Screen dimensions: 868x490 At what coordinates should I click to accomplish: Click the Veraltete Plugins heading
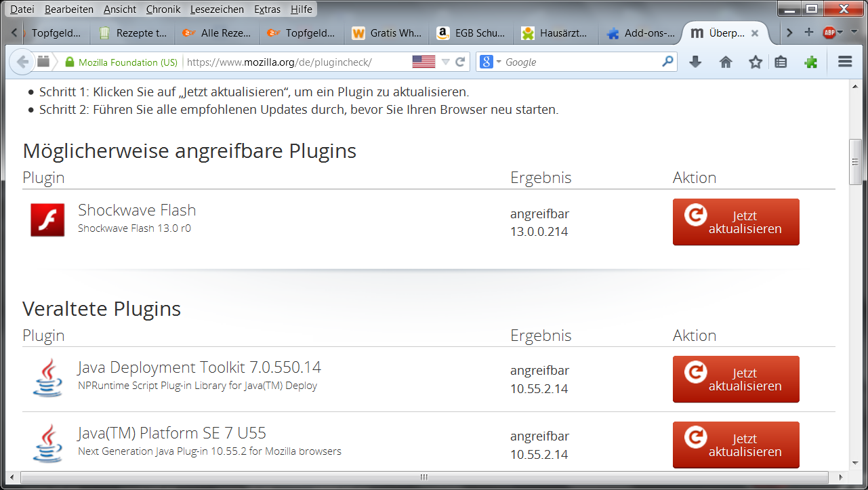[102, 309]
